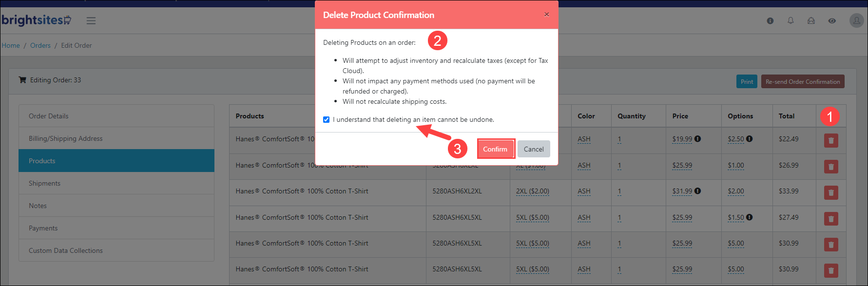Open the user profile avatar

coord(856,20)
